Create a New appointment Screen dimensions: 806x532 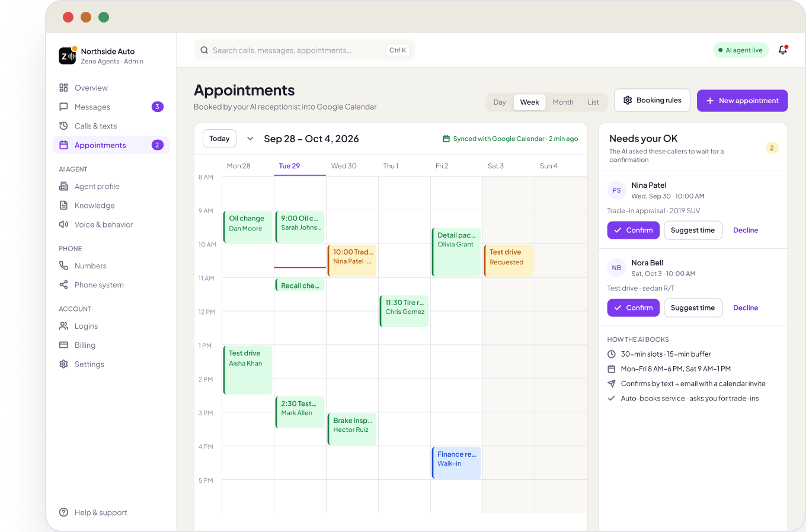pyautogui.click(x=742, y=101)
